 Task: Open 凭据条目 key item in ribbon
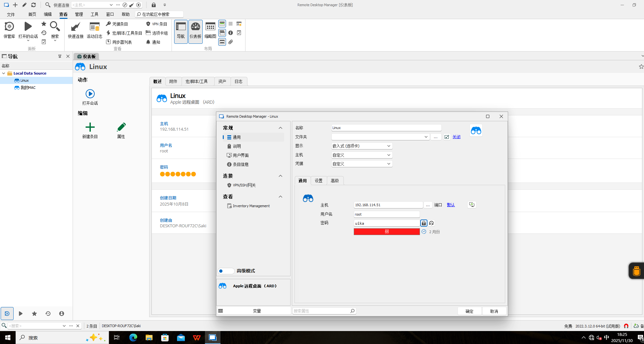click(117, 24)
